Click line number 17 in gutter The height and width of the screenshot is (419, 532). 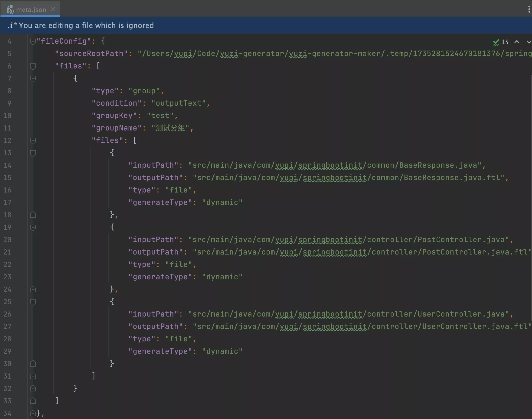pyautogui.click(x=7, y=203)
